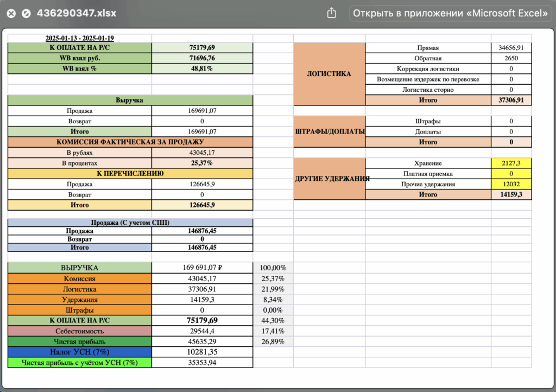Select the date range 2025-01-13 - 2025-01-19 cell

(x=79, y=38)
